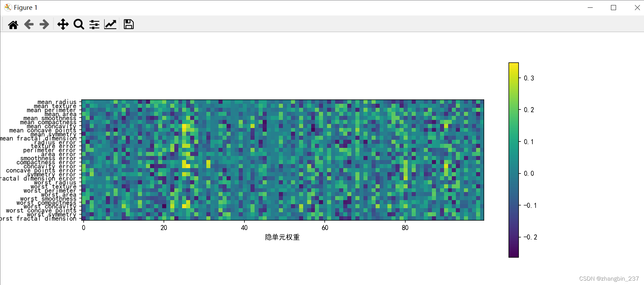The image size is (644, 285).
Task: Click x-axis tick label 80
Action: tap(405, 228)
